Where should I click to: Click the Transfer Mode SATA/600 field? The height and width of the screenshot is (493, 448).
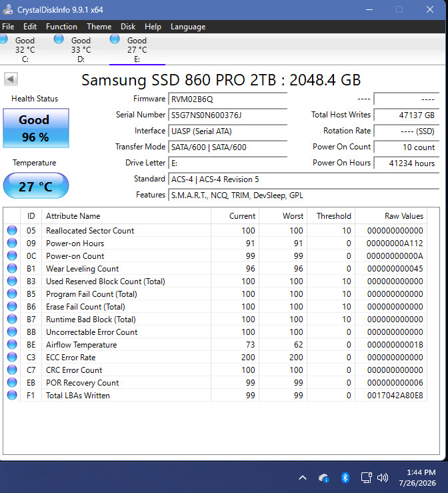click(x=228, y=147)
